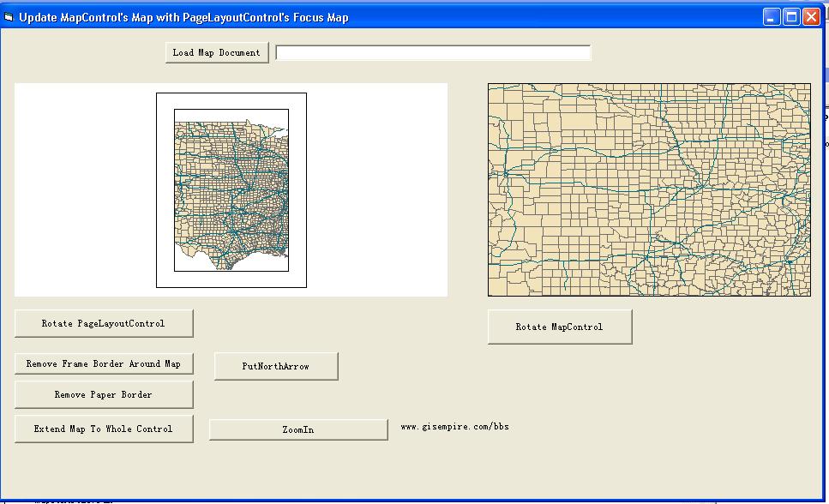Click the ZoomIn button
The image size is (829, 504).
point(298,430)
